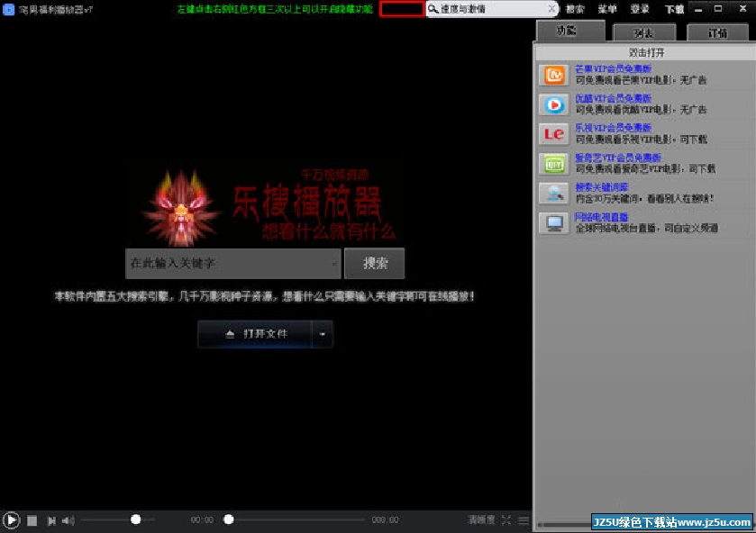The height and width of the screenshot is (533, 756).
Task: Open the 网络电视直播 link
Action: 601,217
